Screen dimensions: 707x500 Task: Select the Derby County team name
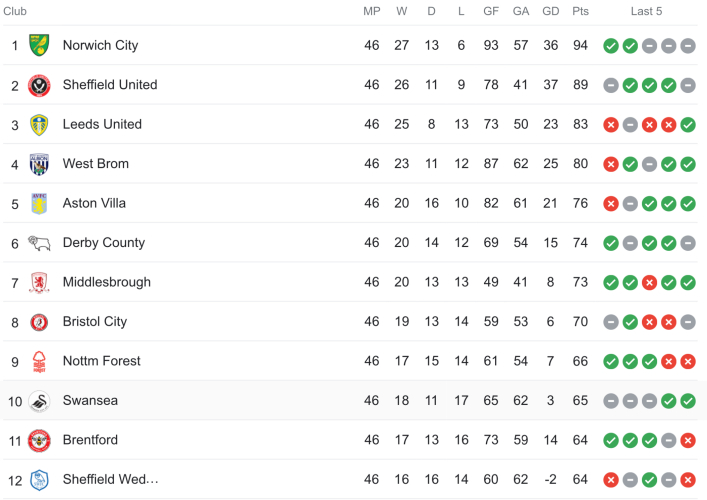[103, 243]
